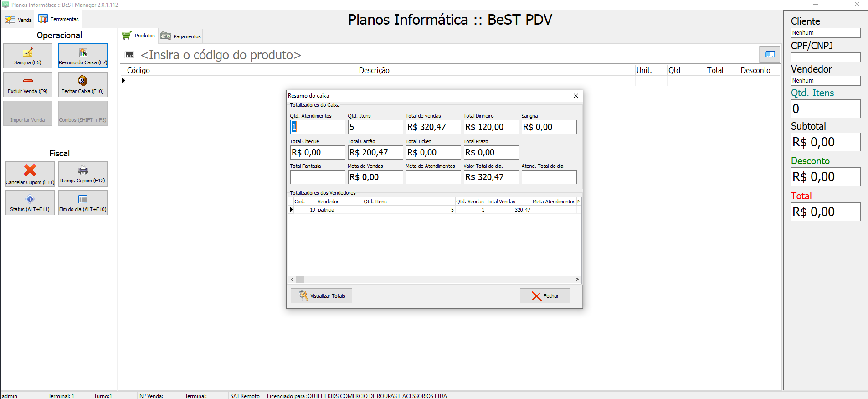
Task: Click the Meta de Atendimentos field
Action: (433, 177)
